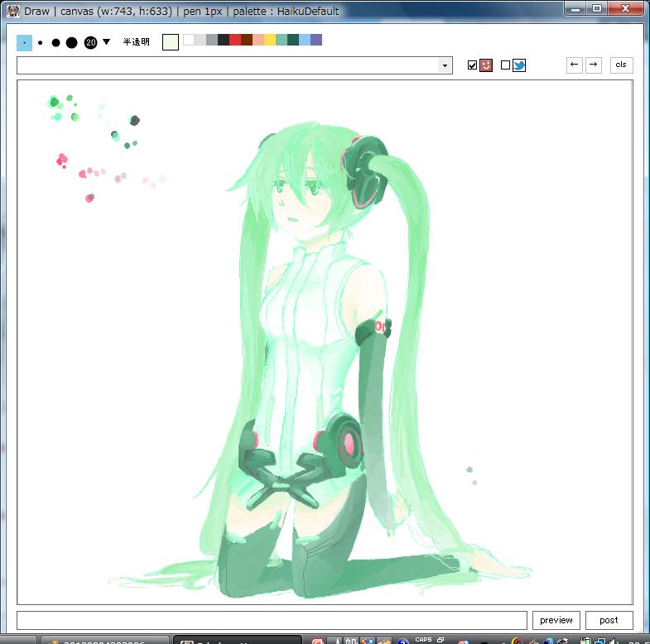Select the large dot pen size

[71, 42]
